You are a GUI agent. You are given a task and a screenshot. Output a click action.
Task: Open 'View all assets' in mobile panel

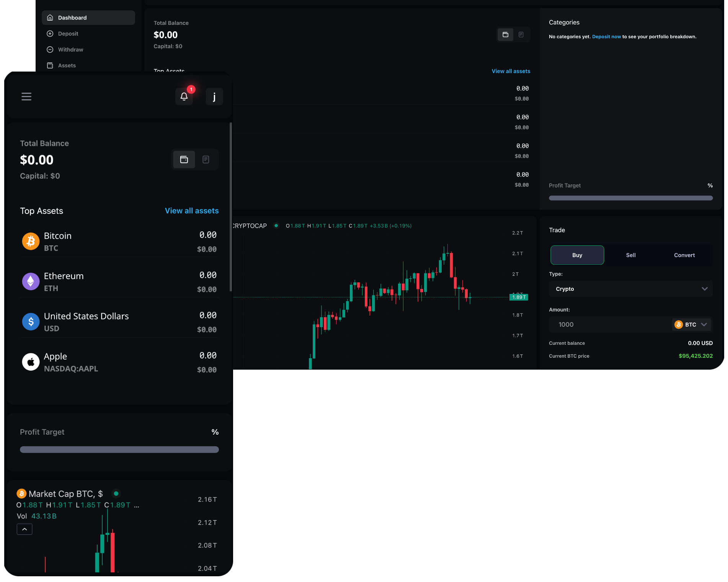tap(192, 211)
